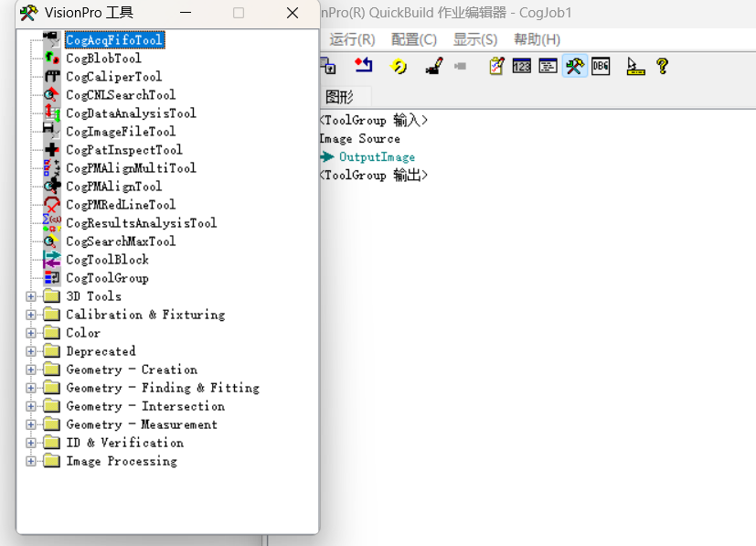The image size is (756, 546).
Task: Open the 显示(S) menu
Action: click(x=475, y=39)
